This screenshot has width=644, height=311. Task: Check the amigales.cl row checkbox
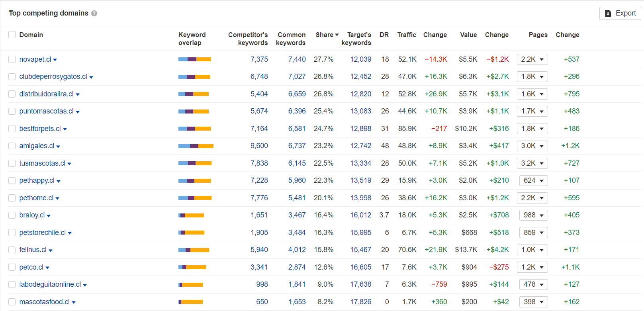pos(12,146)
